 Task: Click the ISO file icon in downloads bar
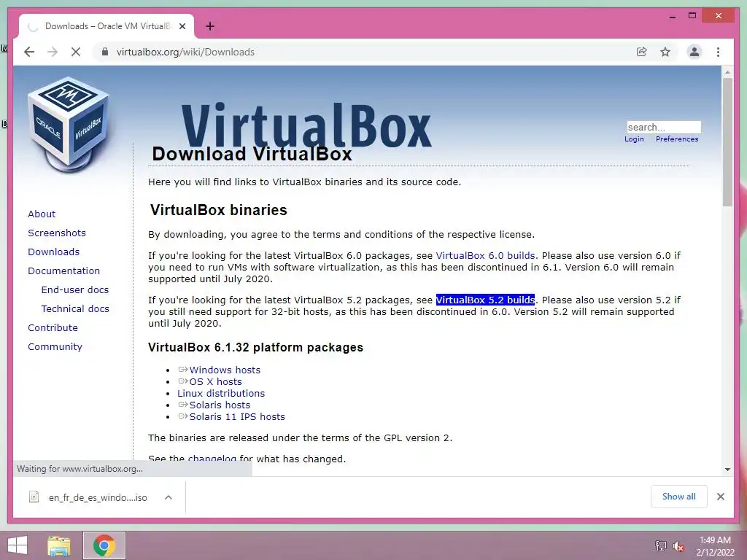[x=34, y=497]
